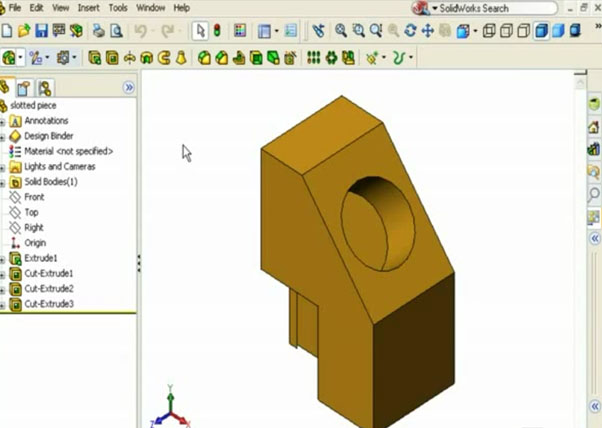
Task: Open View Orientation dropdown arrow
Action: [x=475, y=31]
